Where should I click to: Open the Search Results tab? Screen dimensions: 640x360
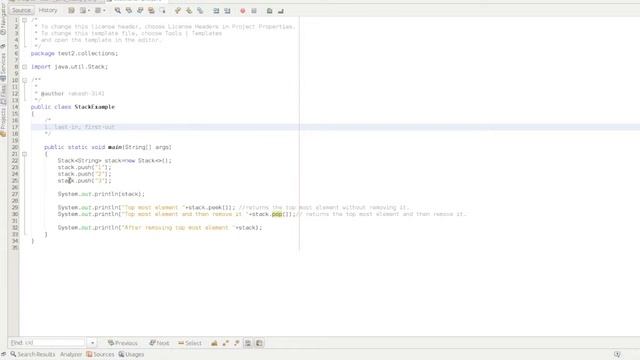(33, 354)
